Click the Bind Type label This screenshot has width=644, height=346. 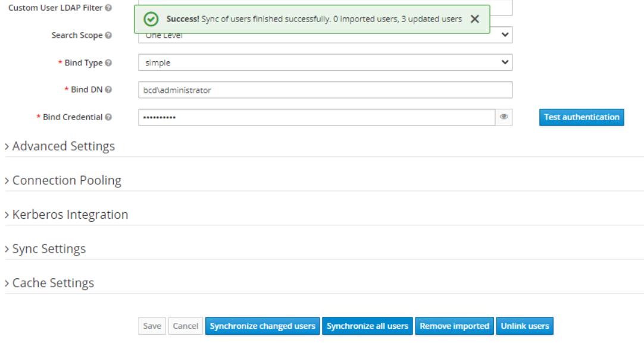(x=83, y=63)
